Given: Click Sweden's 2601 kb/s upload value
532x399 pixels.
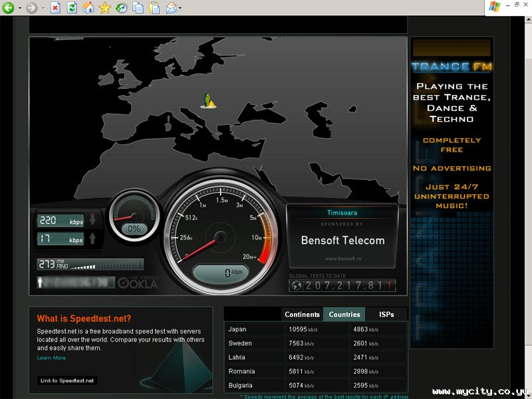Looking at the screenshot, I should tap(366, 343).
